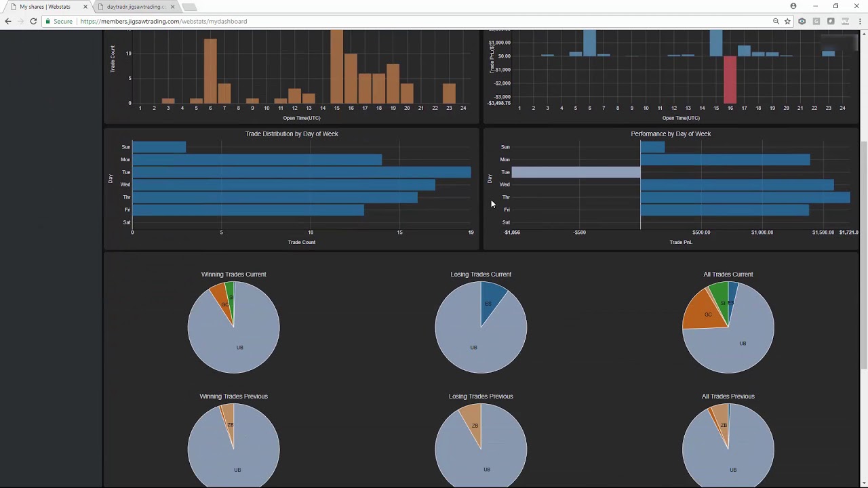
Task: Click the Wed bar in Performance by Day of Week
Action: tap(737, 184)
